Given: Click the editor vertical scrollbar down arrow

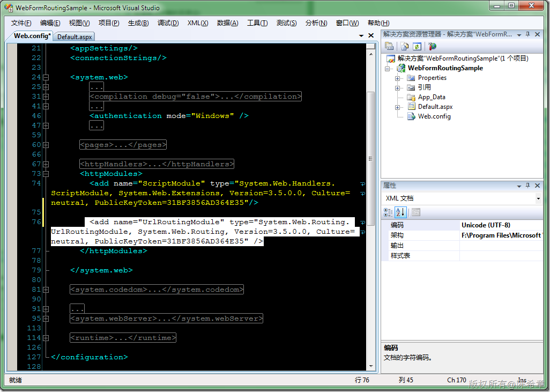Looking at the screenshot, I should coord(371,366).
